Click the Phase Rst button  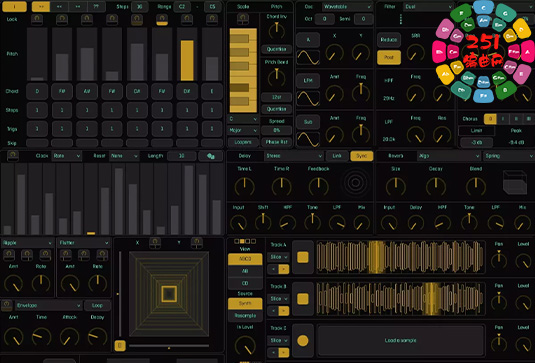pos(276,142)
